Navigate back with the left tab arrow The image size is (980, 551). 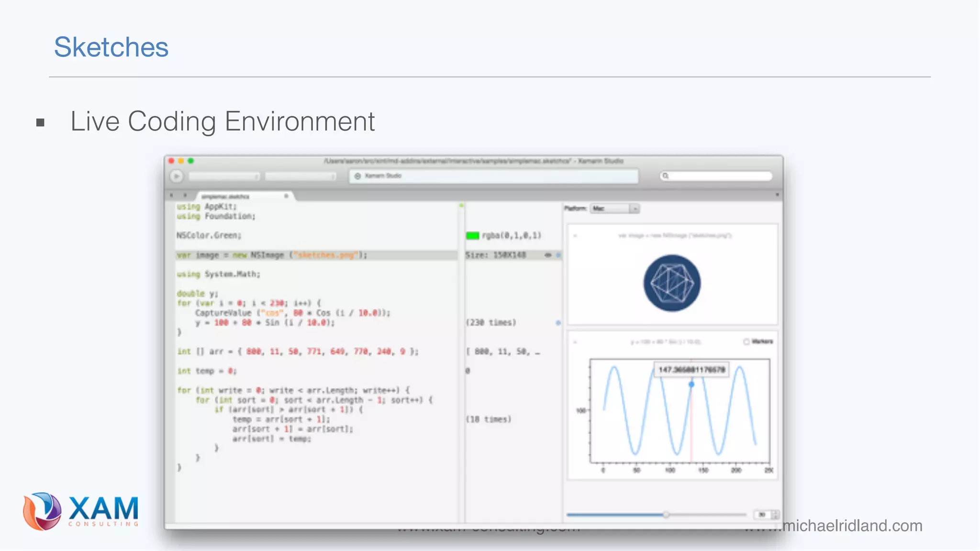click(x=171, y=195)
